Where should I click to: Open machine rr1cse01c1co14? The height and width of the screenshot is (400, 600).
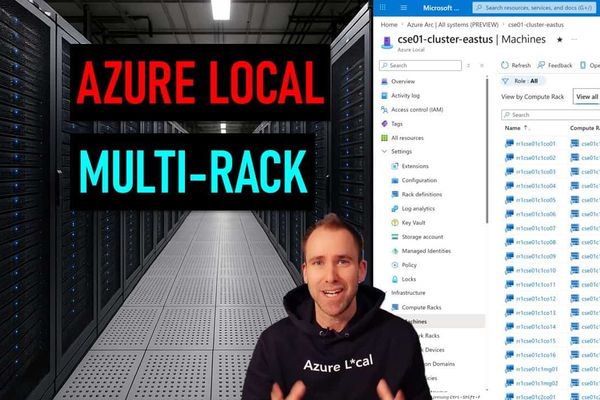(535, 327)
